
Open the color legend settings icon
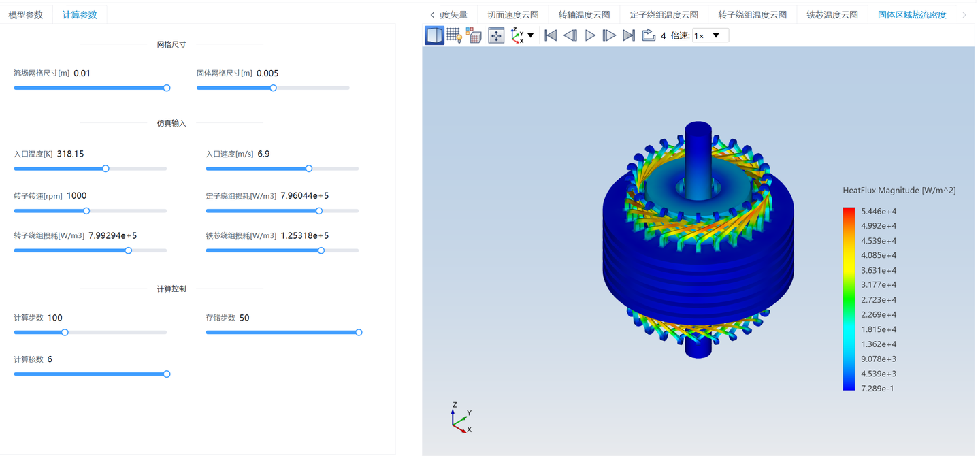coord(474,35)
